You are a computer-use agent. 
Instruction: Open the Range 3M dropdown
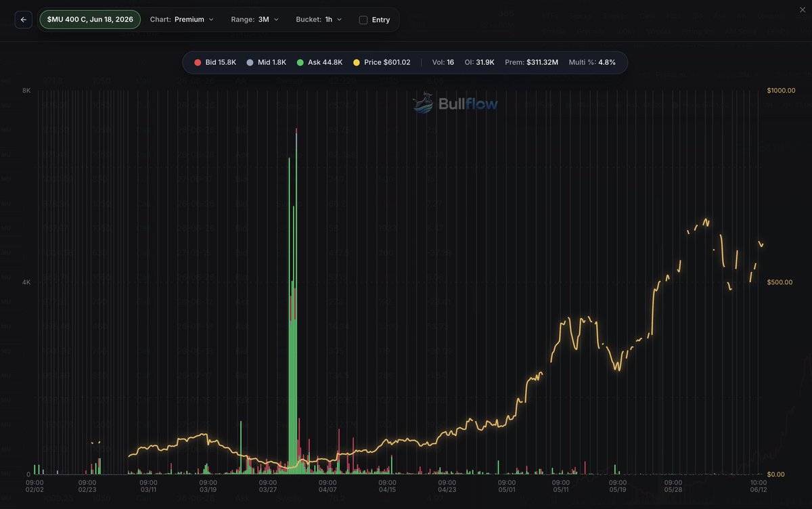coord(255,20)
